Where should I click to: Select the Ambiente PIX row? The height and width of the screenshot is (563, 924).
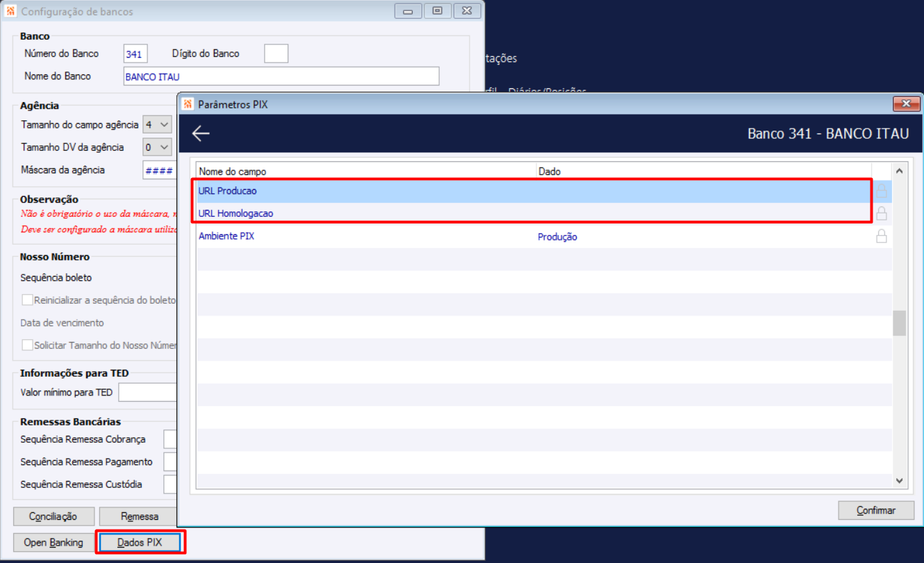[534, 236]
